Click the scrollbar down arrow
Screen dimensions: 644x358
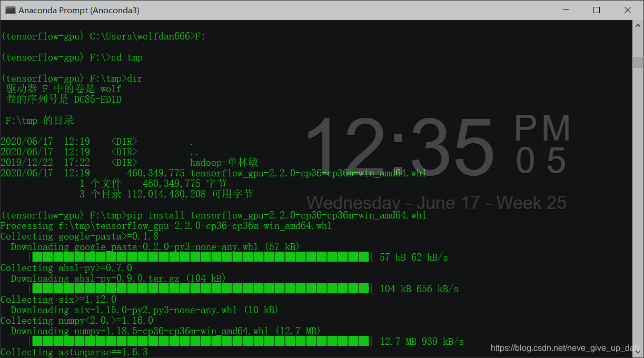638,352
